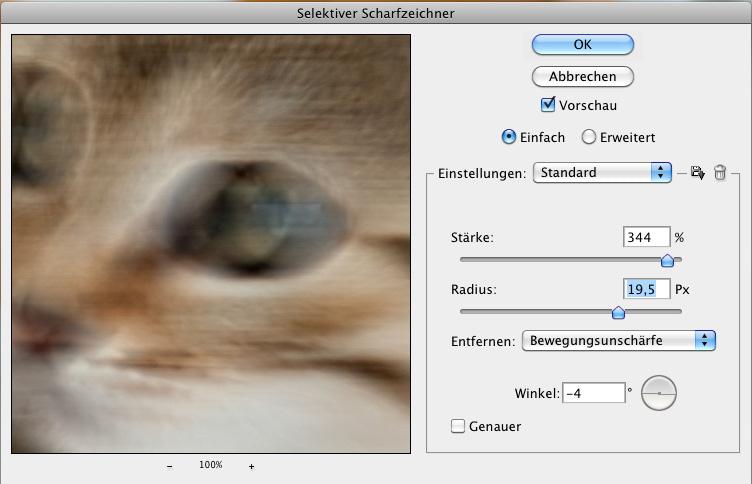
Task: Save the current settings via the disk icon
Action: coord(698,173)
